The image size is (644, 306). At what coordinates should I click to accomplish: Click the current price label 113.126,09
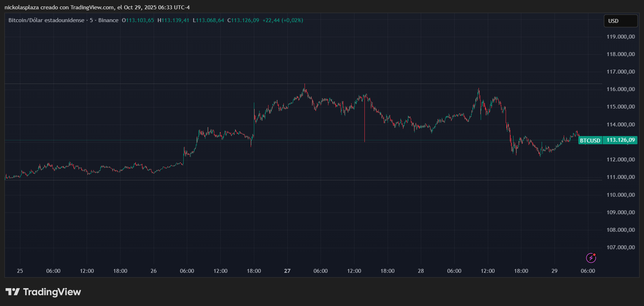click(620, 140)
